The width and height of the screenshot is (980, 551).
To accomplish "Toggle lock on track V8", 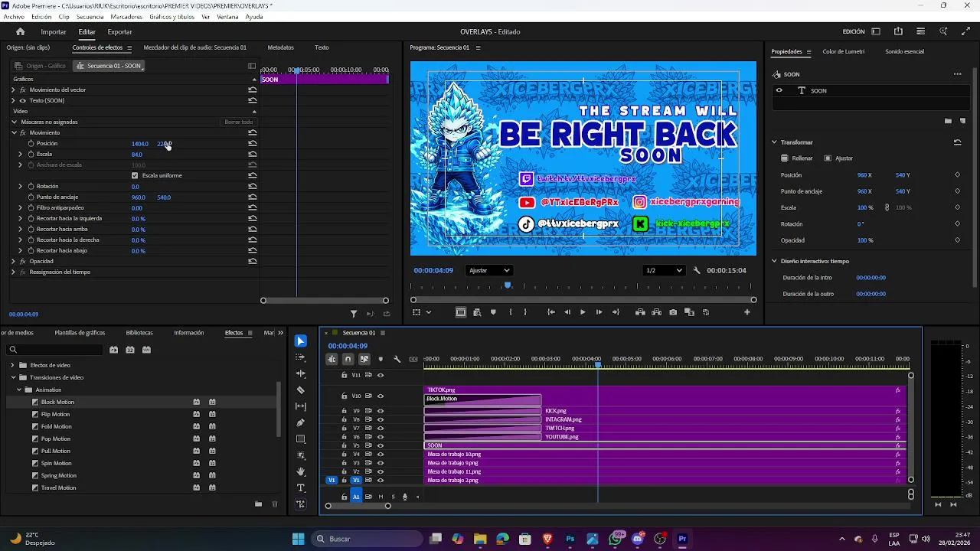I will (345, 419).
